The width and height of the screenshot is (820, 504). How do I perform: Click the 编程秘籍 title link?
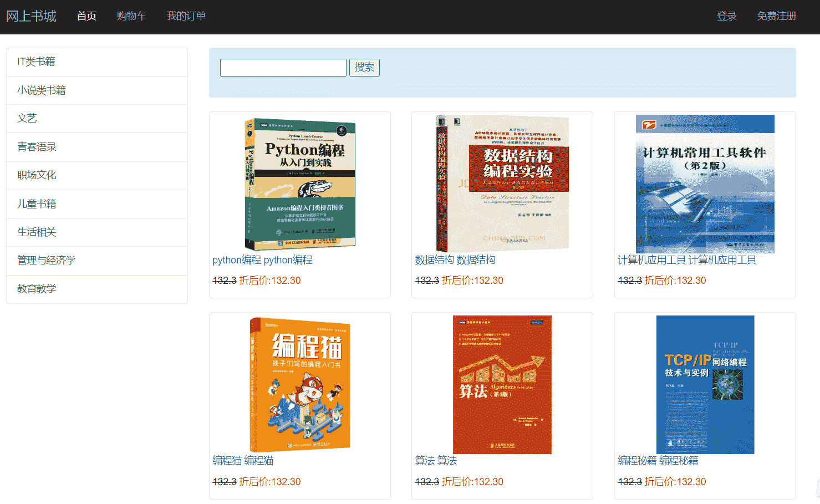[658, 461]
